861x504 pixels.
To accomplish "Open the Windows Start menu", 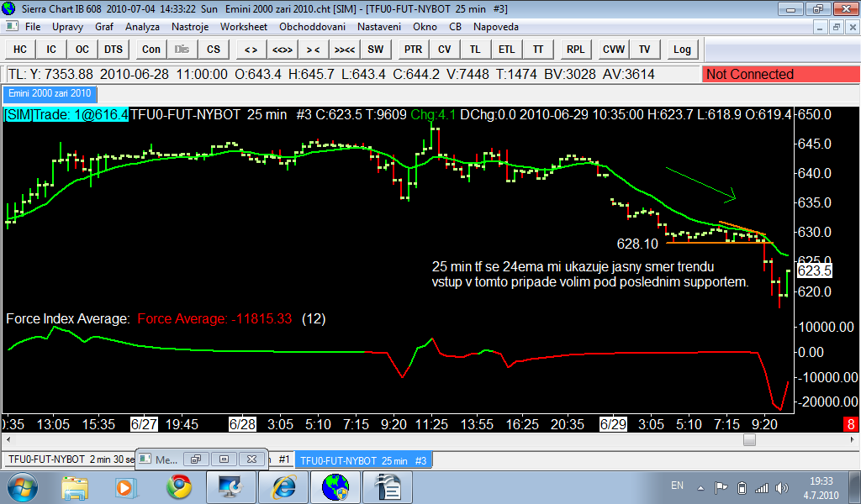I will coord(23,487).
